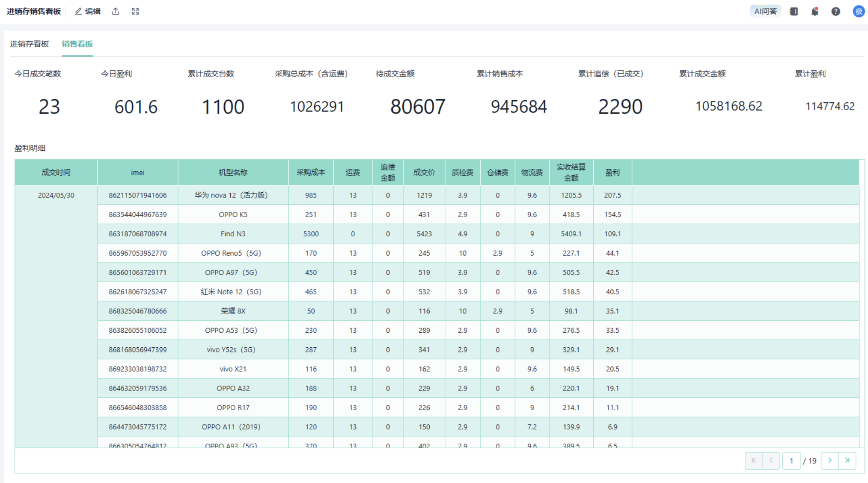Select the 销售看板 tab

(x=77, y=44)
